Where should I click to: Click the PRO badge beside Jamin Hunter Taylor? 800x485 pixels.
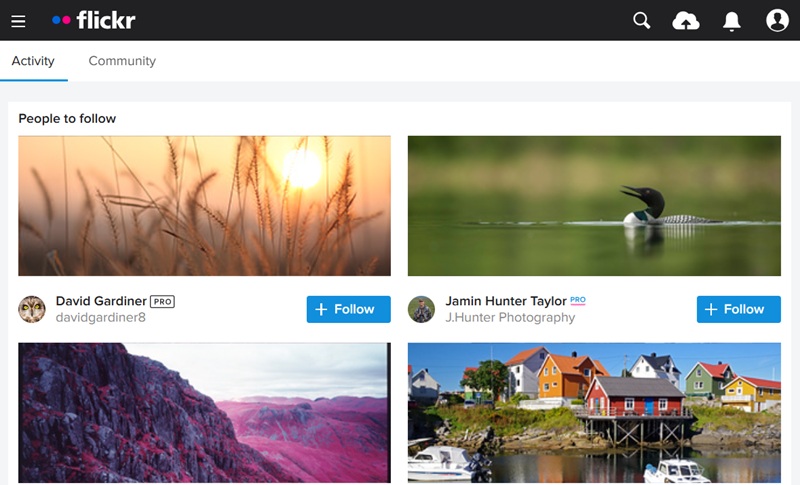pos(578,300)
